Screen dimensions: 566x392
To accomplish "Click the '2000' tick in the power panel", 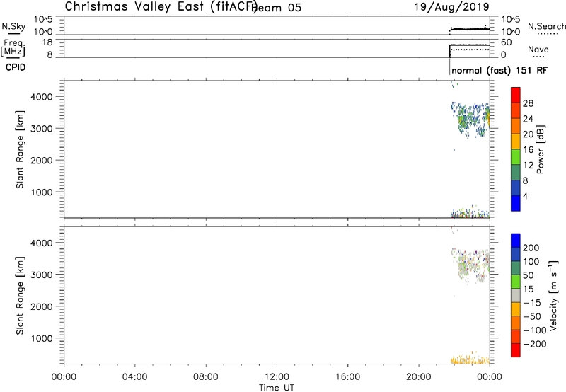I will pyautogui.click(x=42, y=160).
